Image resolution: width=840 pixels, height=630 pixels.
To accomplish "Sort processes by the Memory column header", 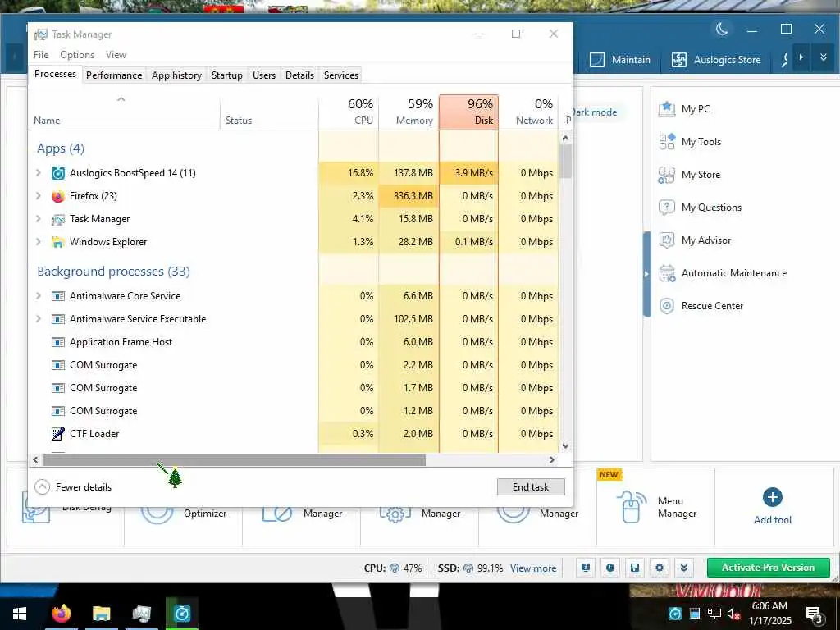I will pos(409,112).
